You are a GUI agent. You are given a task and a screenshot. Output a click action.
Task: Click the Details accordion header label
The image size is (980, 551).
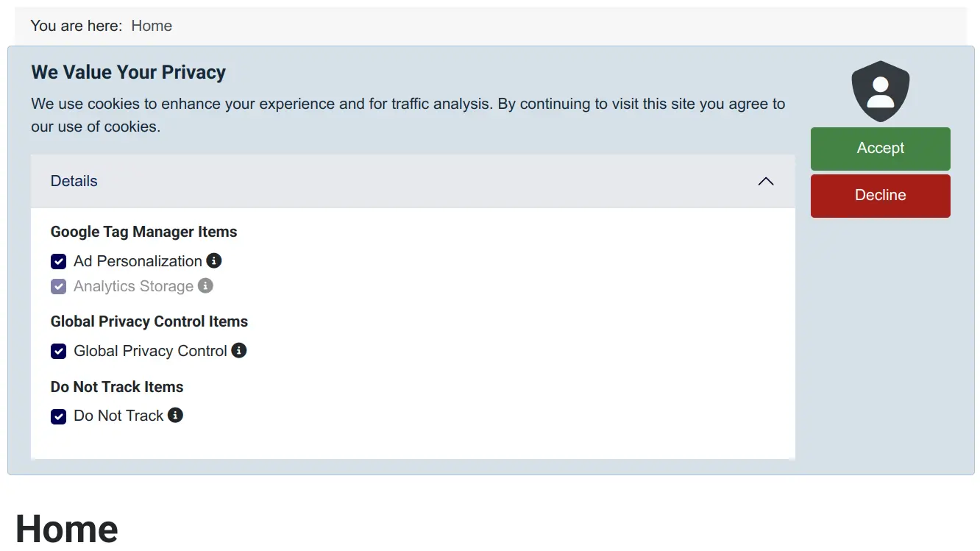point(74,181)
